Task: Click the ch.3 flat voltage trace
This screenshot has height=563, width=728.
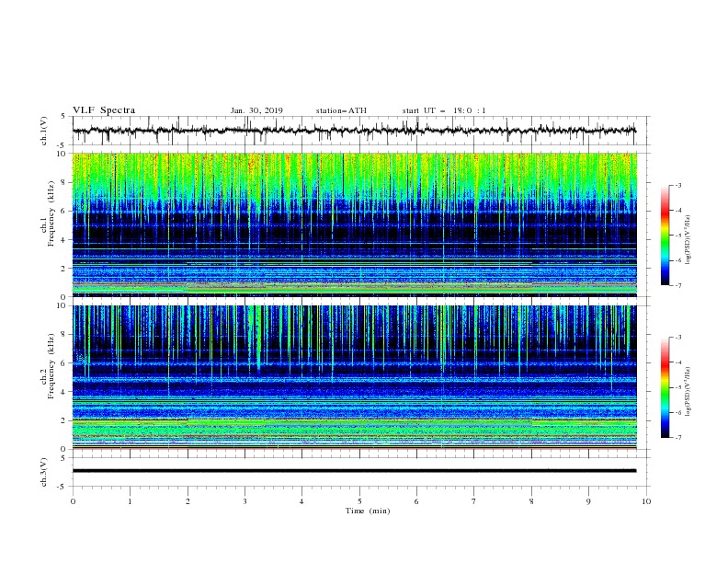Action: coord(354,471)
